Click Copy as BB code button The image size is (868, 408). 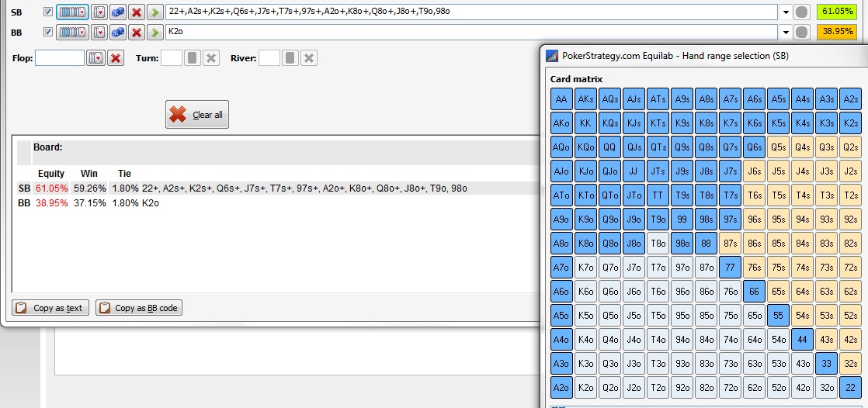coord(139,308)
